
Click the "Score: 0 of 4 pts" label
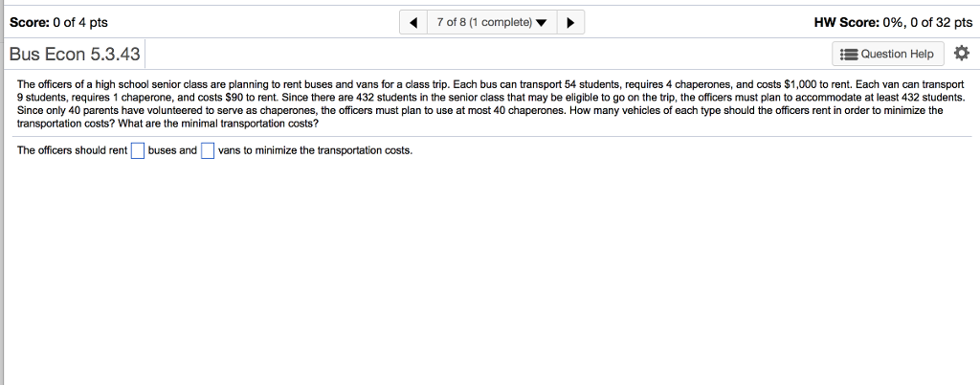pyautogui.click(x=58, y=22)
